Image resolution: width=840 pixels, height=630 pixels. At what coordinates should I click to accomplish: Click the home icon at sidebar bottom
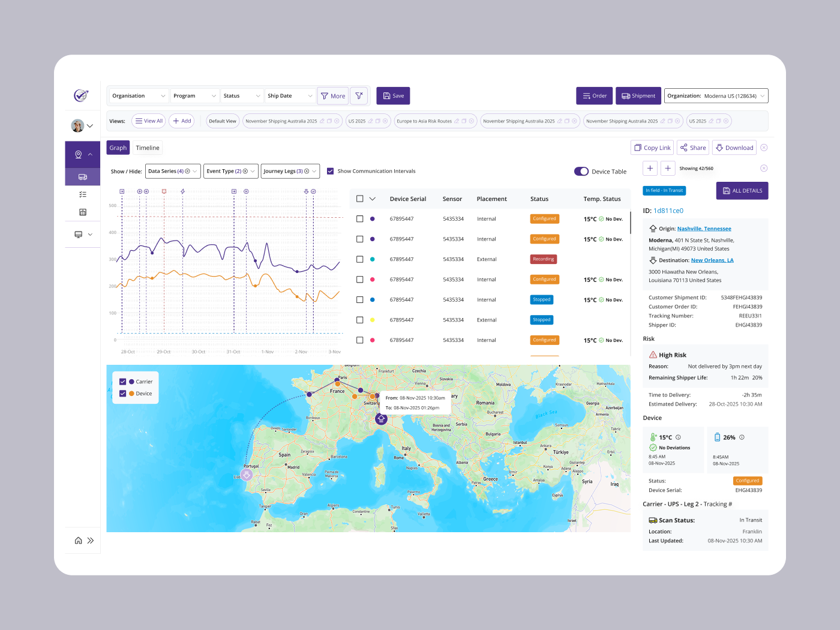(78, 541)
